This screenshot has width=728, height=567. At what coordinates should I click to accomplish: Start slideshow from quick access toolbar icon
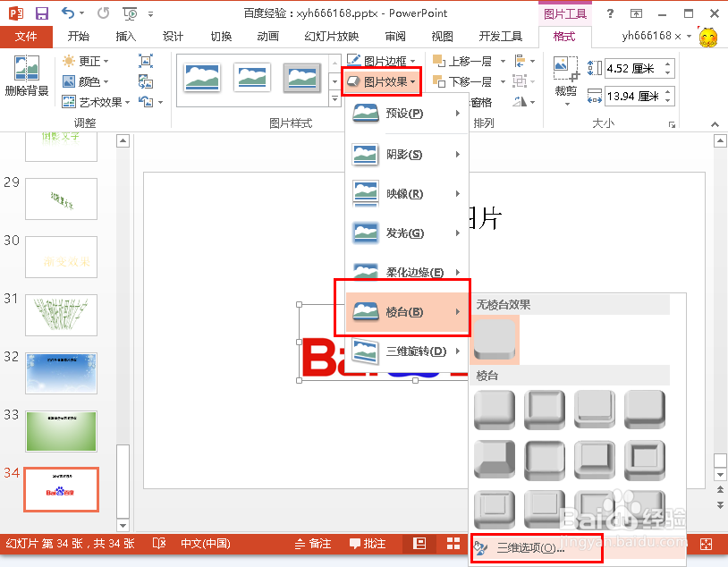130,13
